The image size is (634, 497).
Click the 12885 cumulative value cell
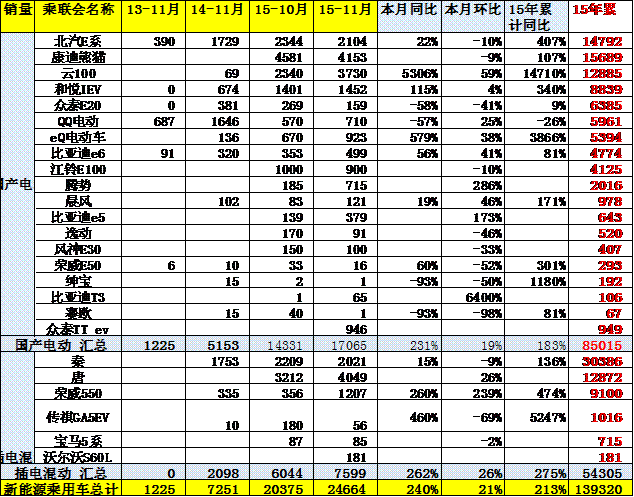pos(600,73)
